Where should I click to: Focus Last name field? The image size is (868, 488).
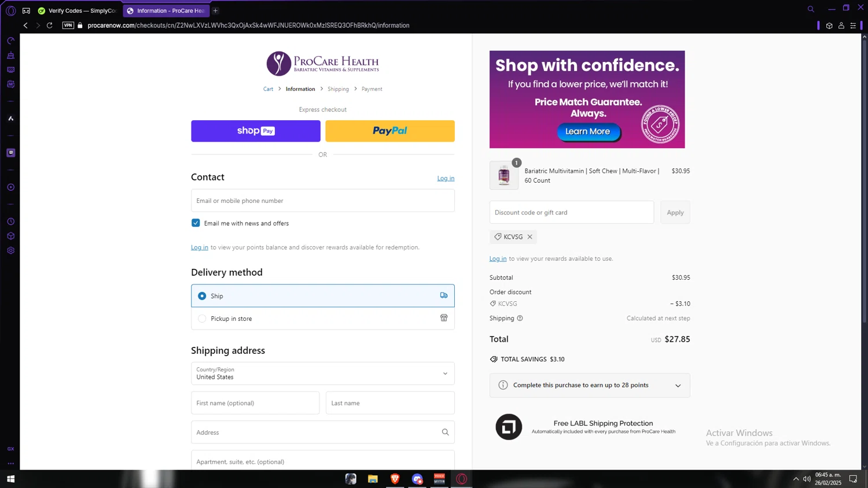pyautogui.click(x=390, y=403)
